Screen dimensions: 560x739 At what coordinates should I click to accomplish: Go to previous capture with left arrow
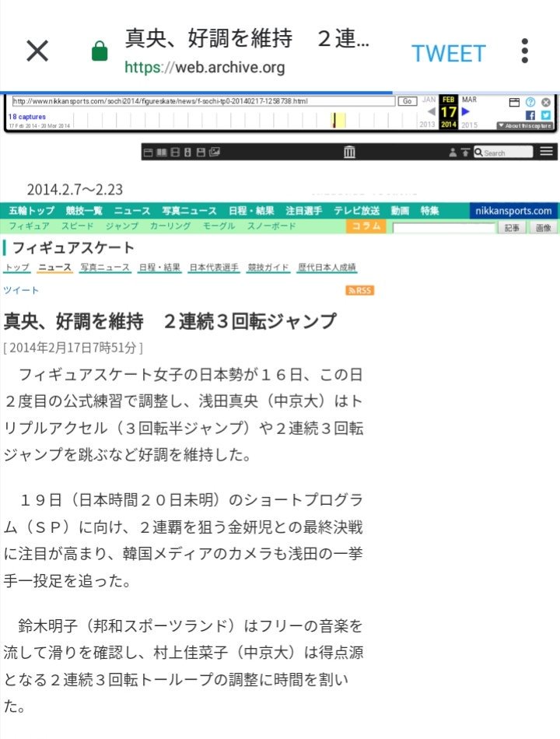click(432, 111)
